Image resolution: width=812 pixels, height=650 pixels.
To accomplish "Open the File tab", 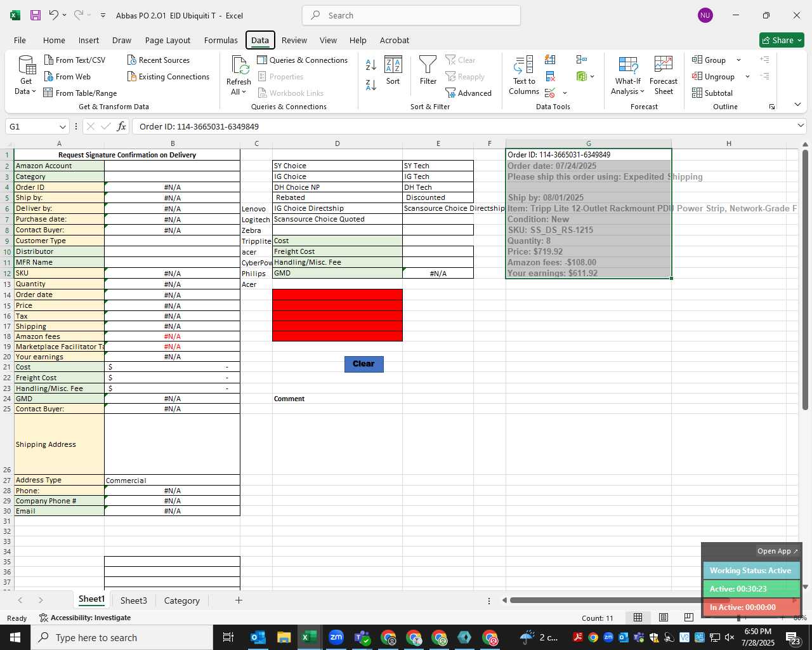I will tap(20, 40).
